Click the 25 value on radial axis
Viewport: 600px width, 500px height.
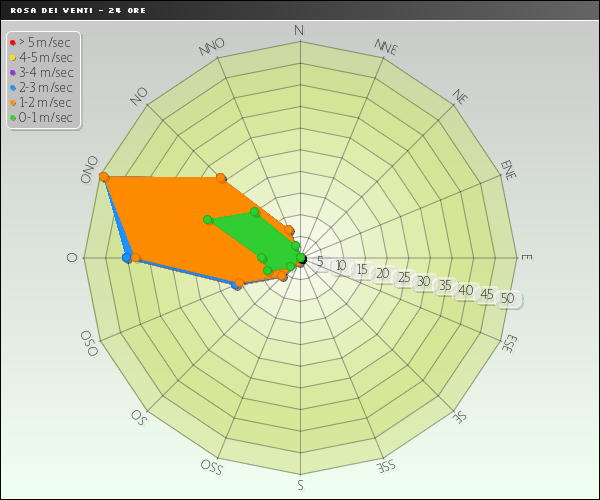pyautogui.click(x=403, y=279)
